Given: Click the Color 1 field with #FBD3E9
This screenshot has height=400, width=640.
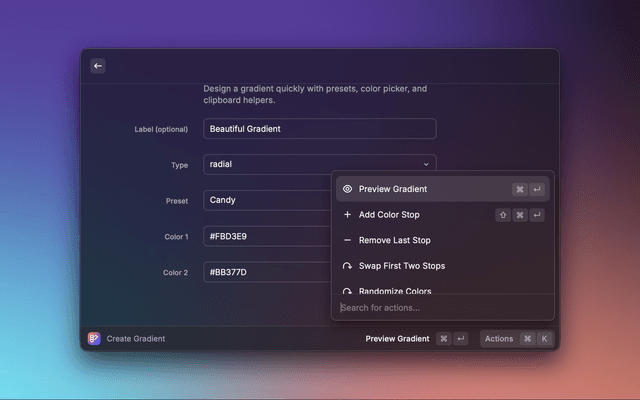Looking at the screenshot, I should tap(266, 237).
